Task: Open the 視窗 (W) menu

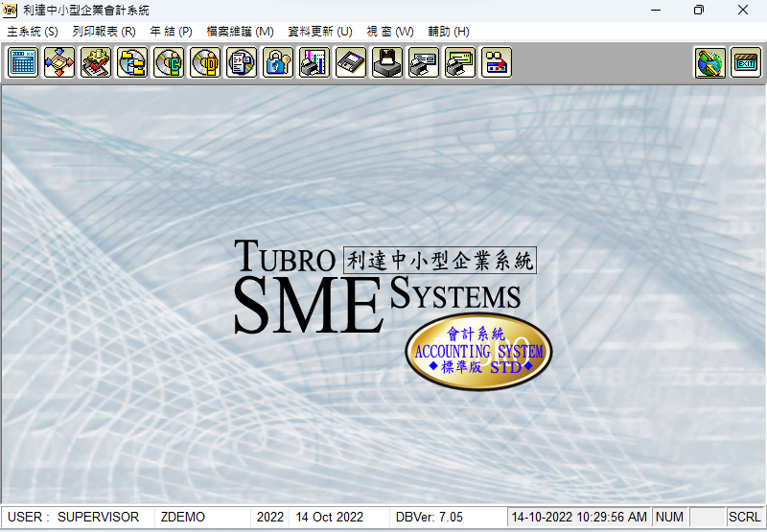Action: pos(390,32)
